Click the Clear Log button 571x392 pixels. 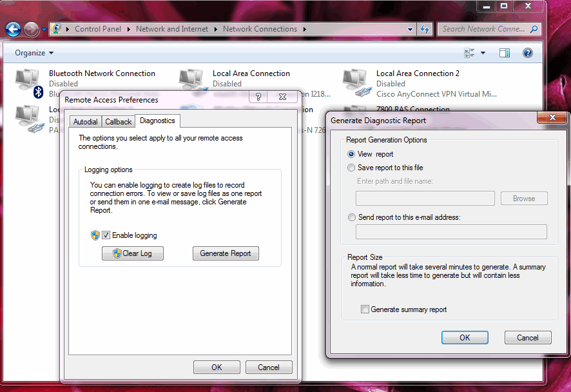tap(133, 253)
